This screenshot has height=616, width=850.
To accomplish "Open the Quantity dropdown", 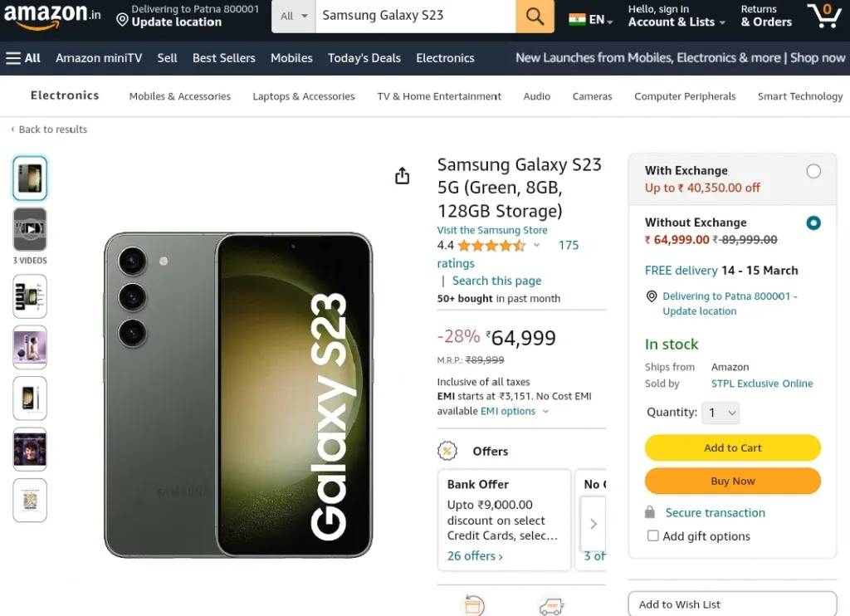I will click(721, 413).
